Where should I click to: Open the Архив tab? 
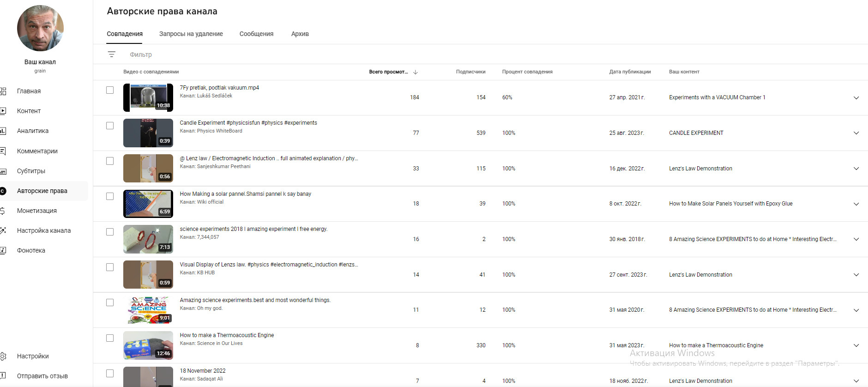click(x=300, y=34)
